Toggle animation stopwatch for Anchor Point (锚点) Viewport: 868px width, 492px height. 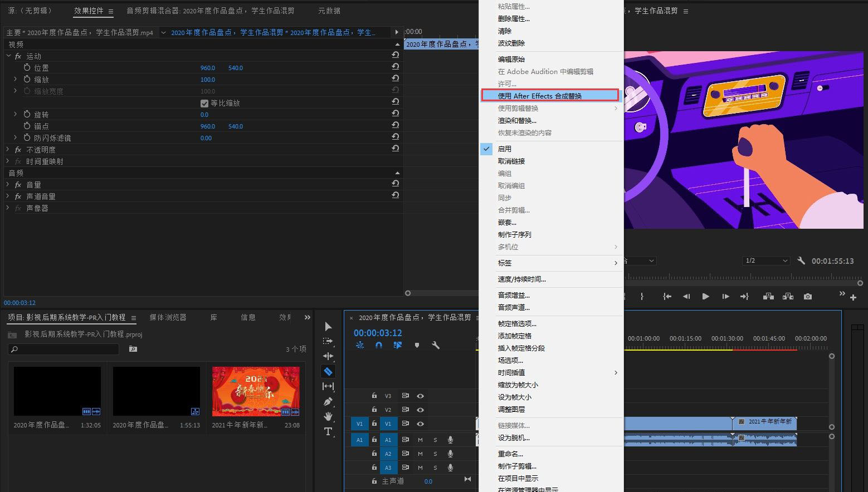(x=27, y=126)
